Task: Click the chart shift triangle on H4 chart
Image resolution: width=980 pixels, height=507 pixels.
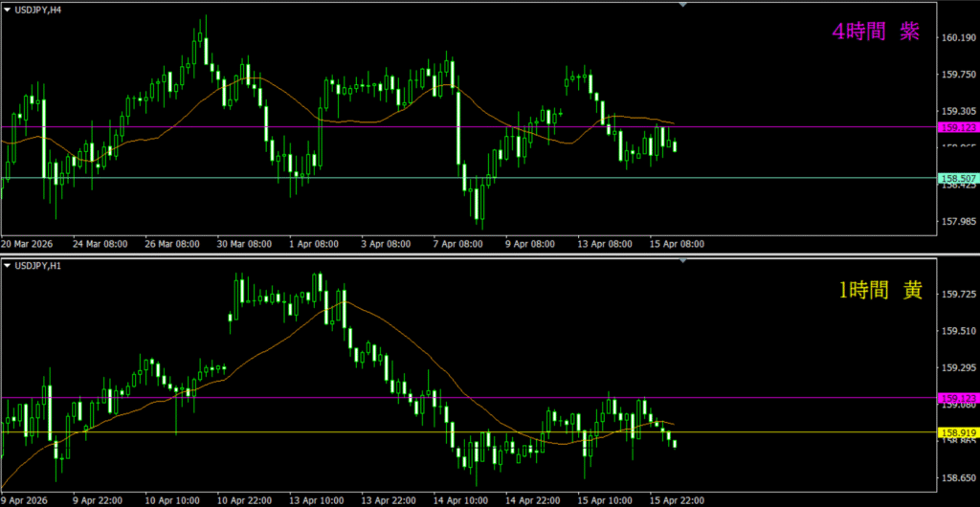Action: 682,5
